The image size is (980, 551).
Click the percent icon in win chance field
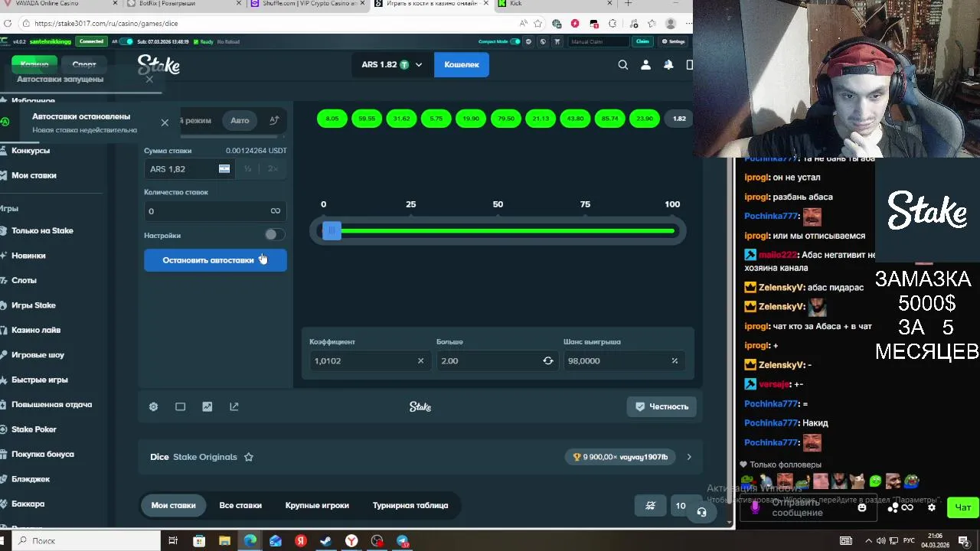(675, 360)
